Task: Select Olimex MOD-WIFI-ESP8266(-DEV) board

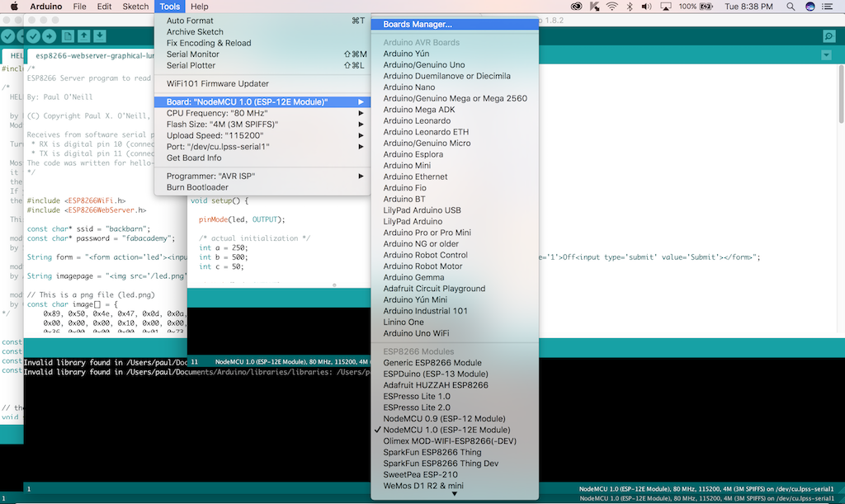Action: [455, 441]
